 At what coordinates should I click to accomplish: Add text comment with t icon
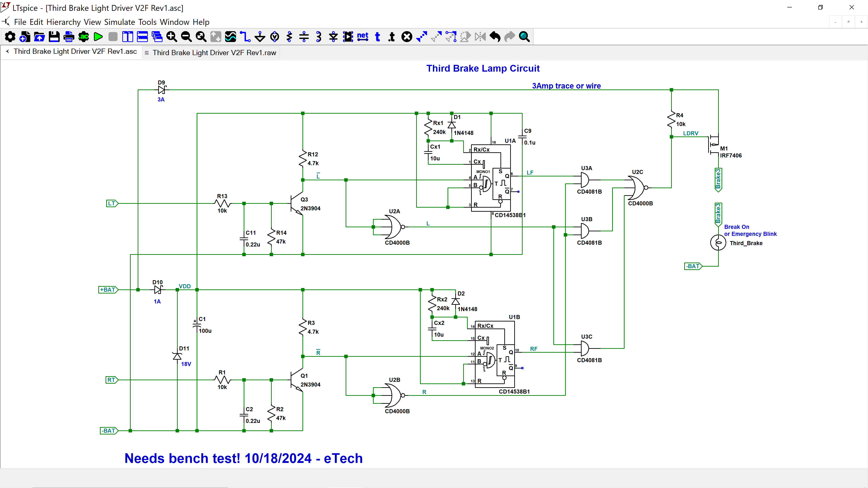click(377, 37)
